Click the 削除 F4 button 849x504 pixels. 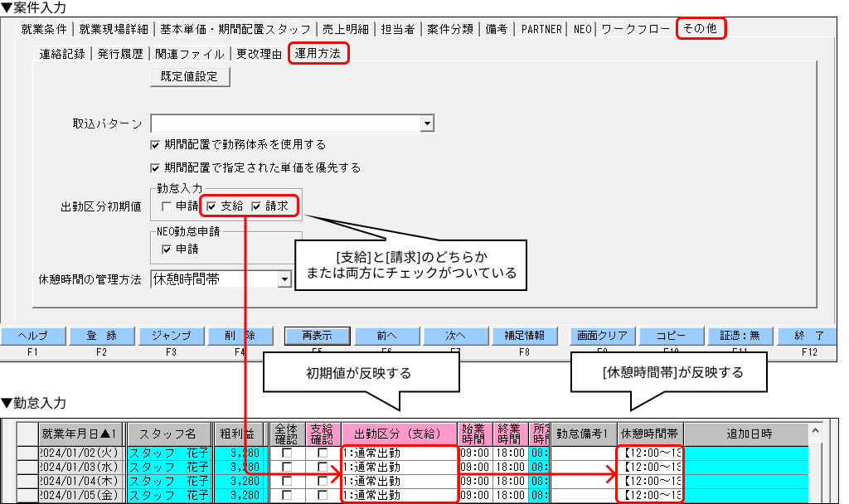click(x=240, y=336)
